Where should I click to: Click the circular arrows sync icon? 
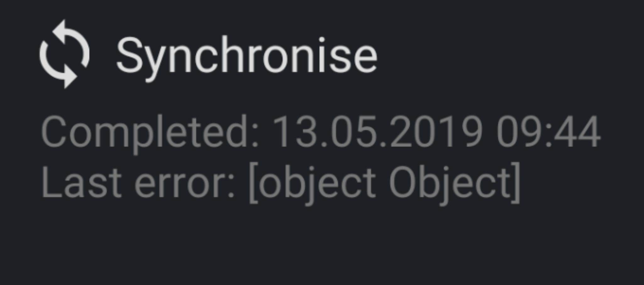click(64, 54)
